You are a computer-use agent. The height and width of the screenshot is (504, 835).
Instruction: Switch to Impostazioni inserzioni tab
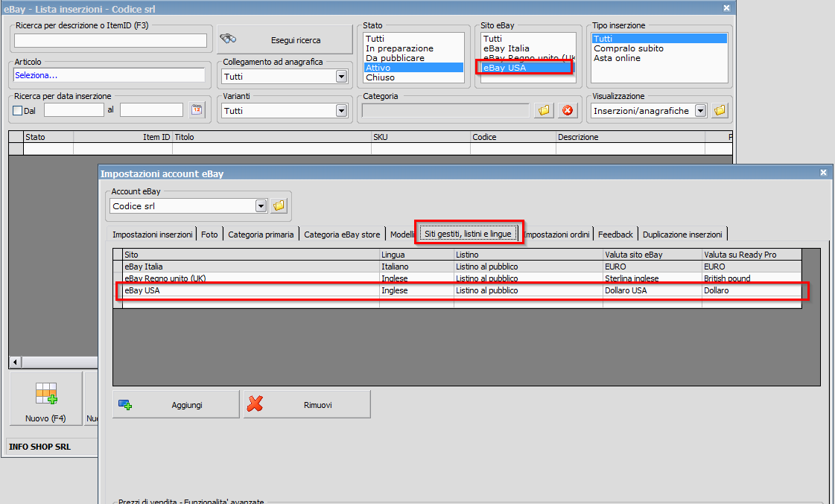click(x=152, y=235)
